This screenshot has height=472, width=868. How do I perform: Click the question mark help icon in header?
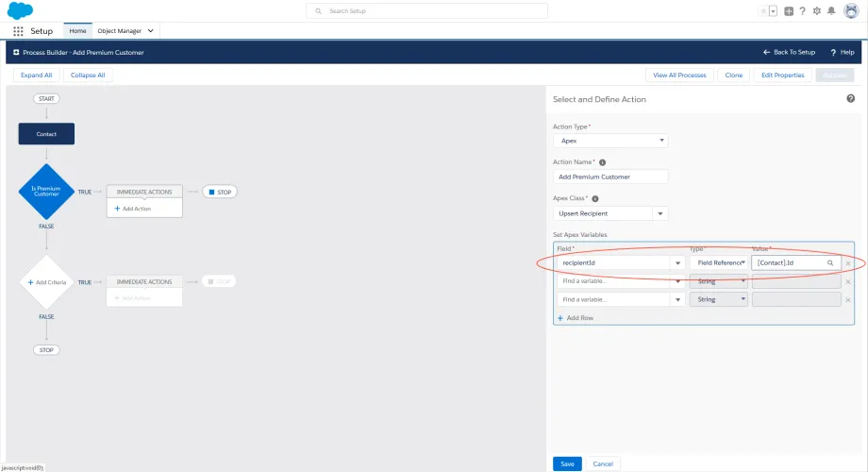click(x=802, y=11)
